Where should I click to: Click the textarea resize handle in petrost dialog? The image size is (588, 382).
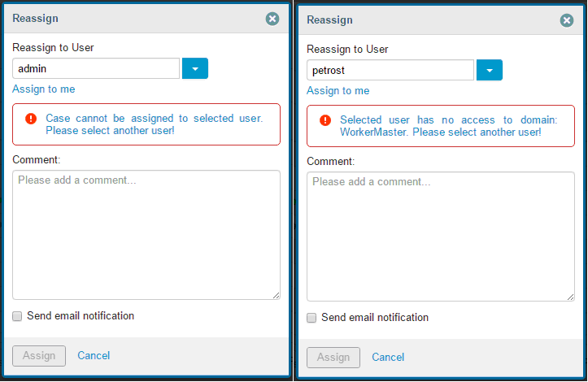tap(570, 297)
